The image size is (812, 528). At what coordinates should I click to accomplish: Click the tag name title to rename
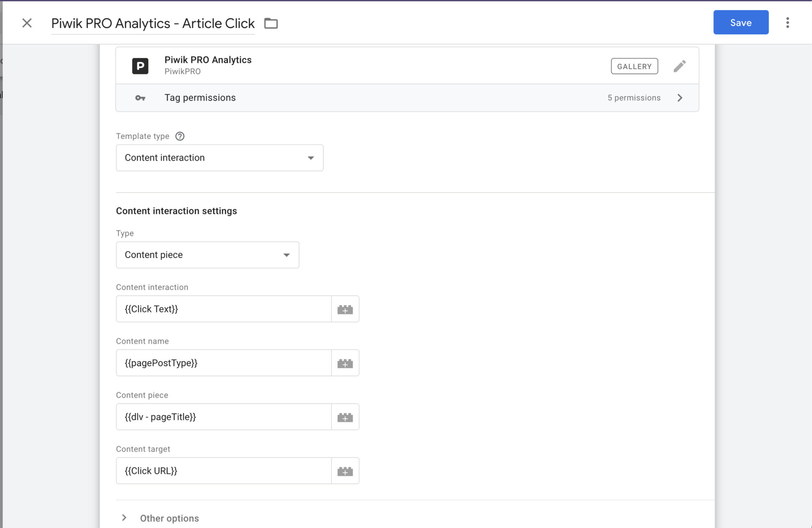(x=153, y=23)
